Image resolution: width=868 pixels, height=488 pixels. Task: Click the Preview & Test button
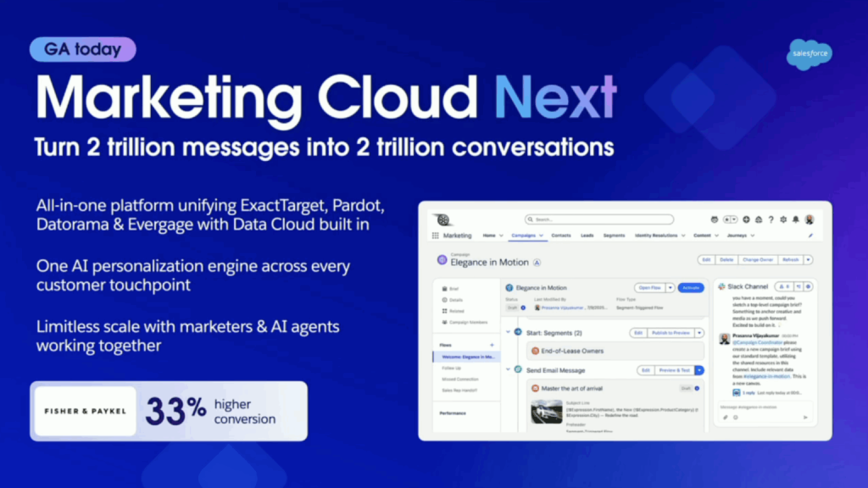(674, 370)
